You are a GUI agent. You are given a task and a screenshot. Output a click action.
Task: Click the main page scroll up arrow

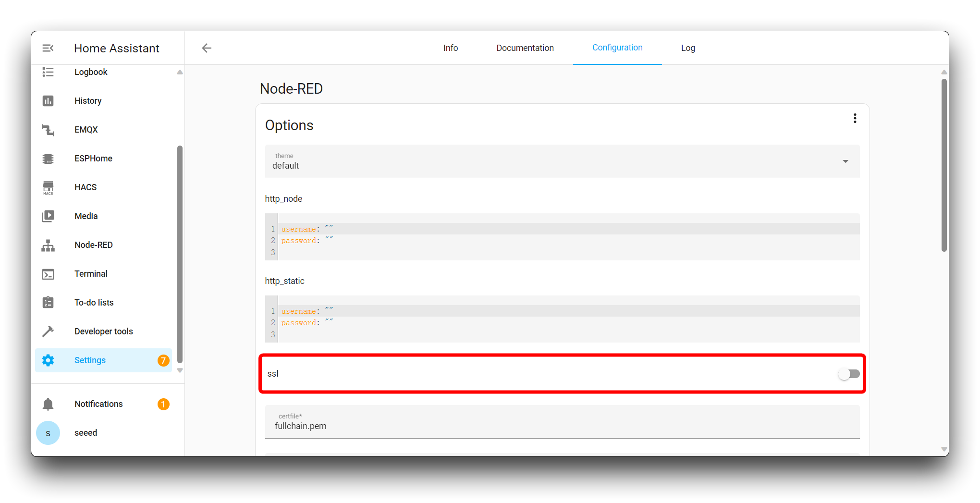pos(944,73)
